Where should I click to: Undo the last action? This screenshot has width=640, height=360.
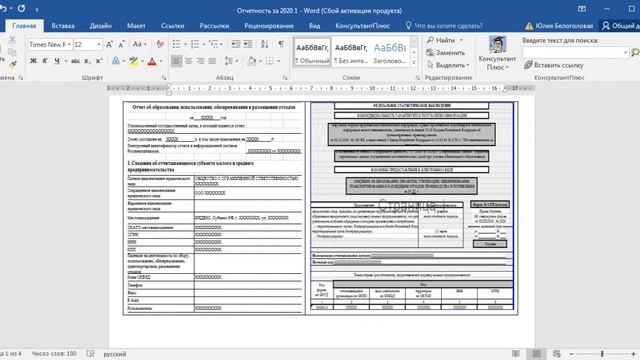click(x=3, y=8)
